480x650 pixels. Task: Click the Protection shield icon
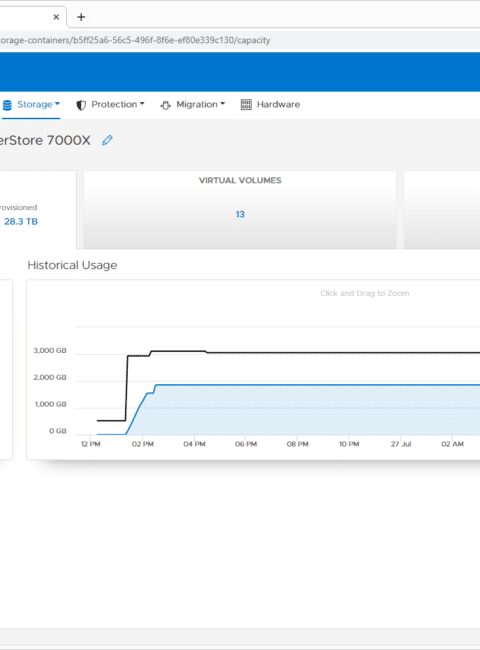(x=81, y=105)
